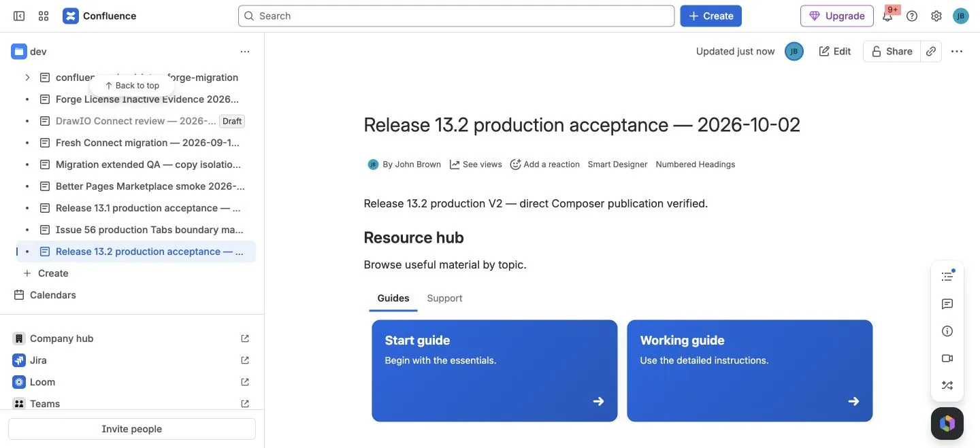
Task: Click the dev space name
Action: pyautogui.click(x=38, y=52)
